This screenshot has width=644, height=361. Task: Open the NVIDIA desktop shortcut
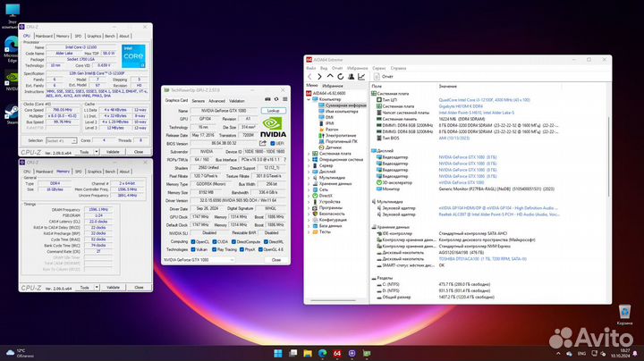tap(11, 80)
